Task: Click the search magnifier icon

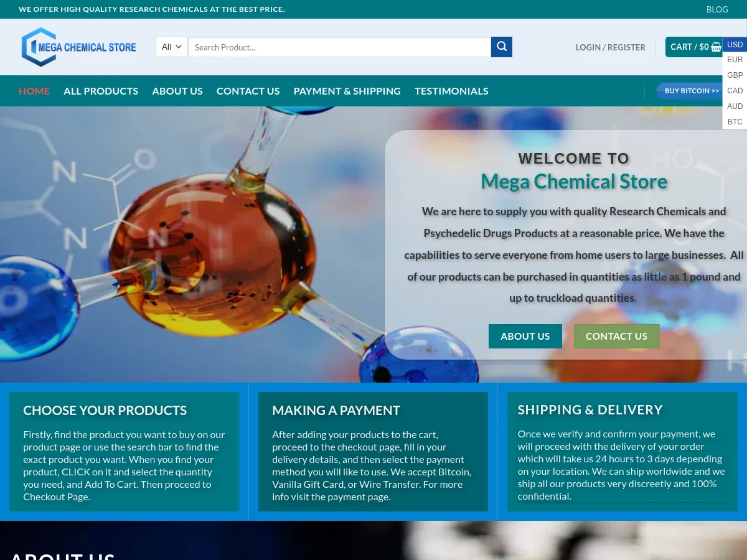Action: tap(502, 47)
